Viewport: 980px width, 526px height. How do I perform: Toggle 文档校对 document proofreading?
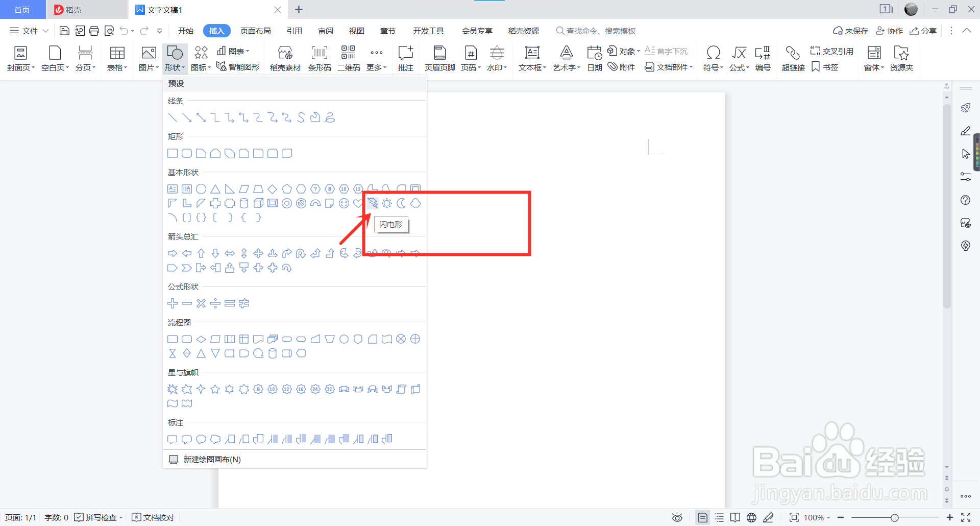pos(153,517)
